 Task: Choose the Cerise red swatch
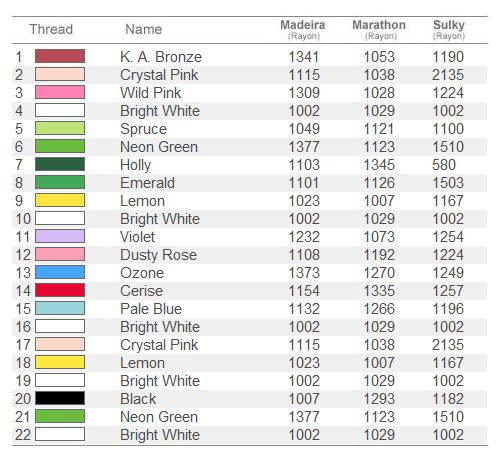click(60, 290)
